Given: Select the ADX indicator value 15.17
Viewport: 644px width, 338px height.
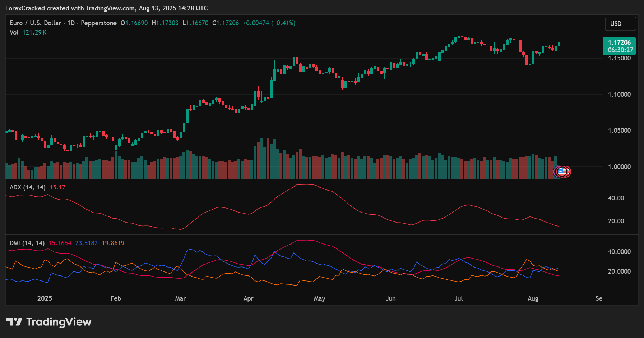Looking at the screenshot, I should (x=57, y=187).
